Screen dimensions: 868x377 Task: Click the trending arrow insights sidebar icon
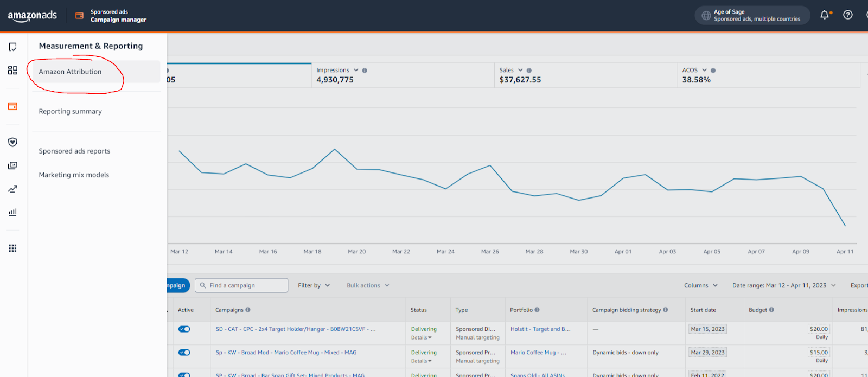pyautogui.click(x=12, y=189)
